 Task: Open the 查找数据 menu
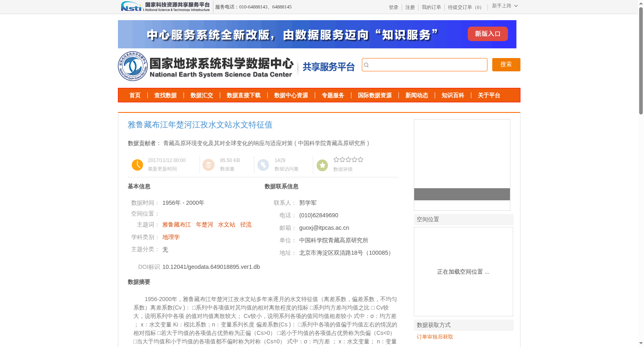click(x=165, y=96)
